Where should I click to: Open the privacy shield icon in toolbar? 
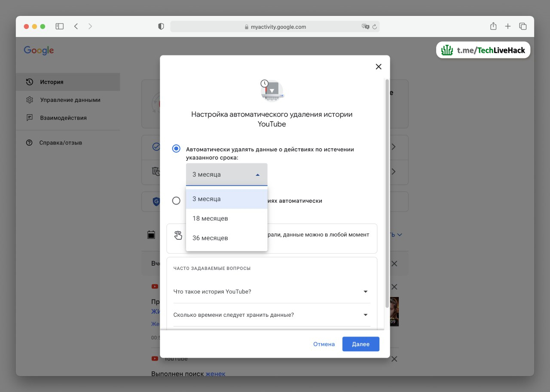click(161, 26)
